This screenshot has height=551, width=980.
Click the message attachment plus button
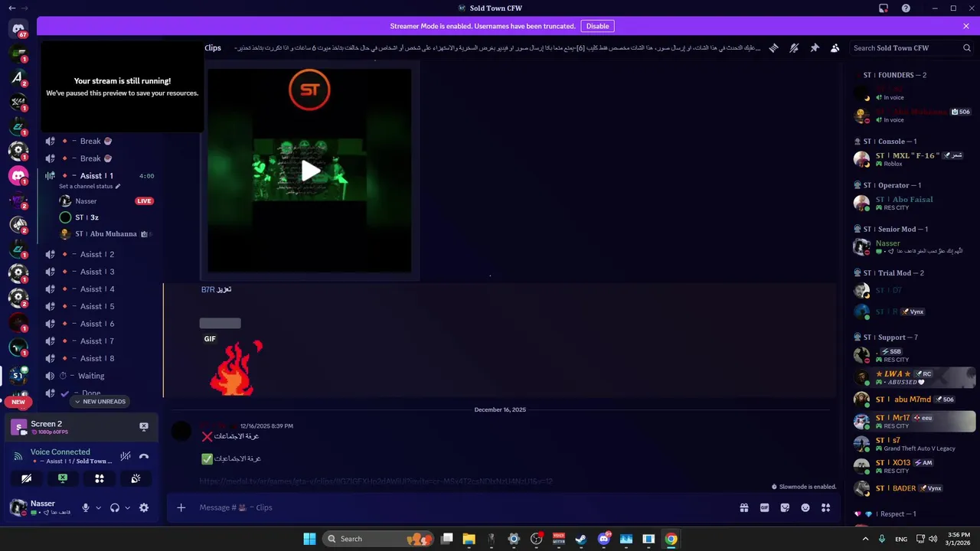click(x=181, y=507)
